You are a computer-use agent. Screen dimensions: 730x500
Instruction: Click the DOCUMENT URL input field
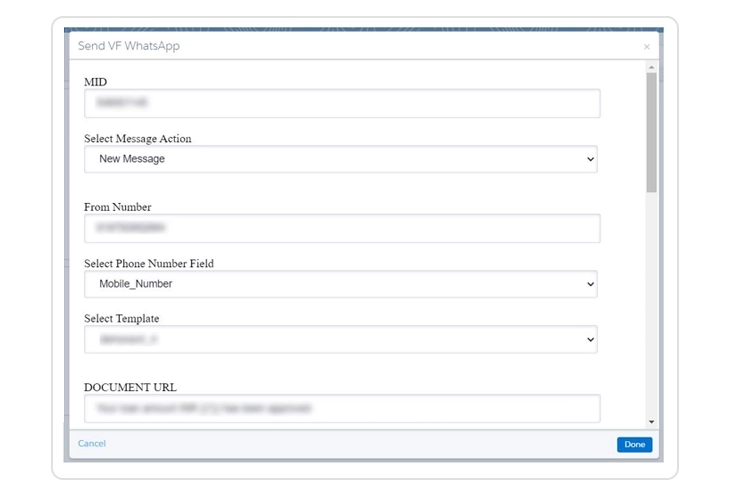(342, 408)
